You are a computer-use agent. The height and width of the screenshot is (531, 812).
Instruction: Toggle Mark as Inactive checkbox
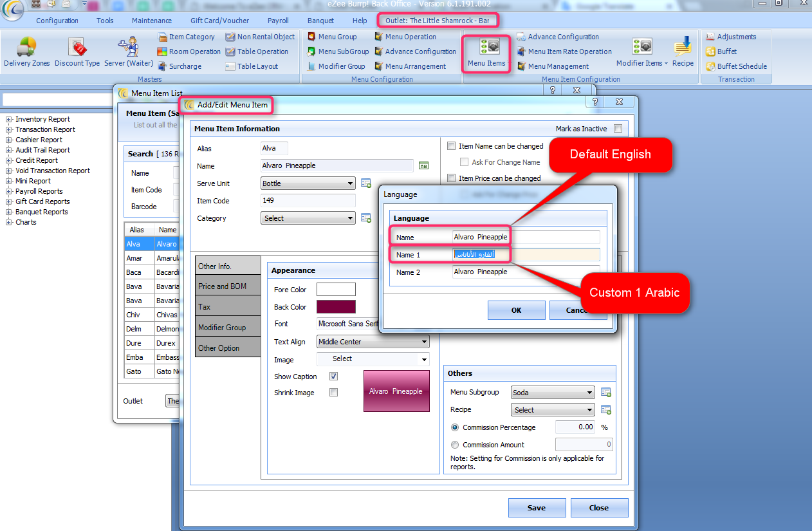(618, 129)
